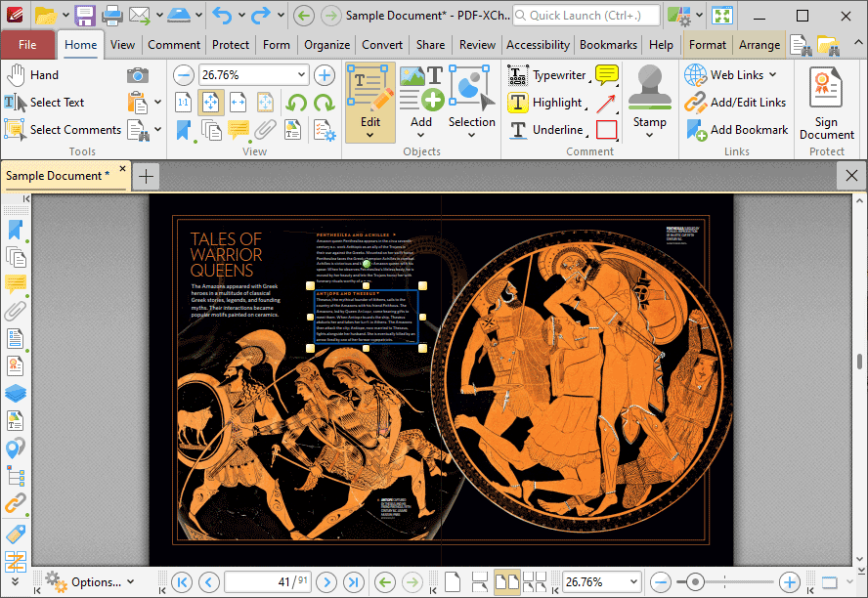
Task: Switch to the Comment ribbon tab
Action: (x=174, y=45)
